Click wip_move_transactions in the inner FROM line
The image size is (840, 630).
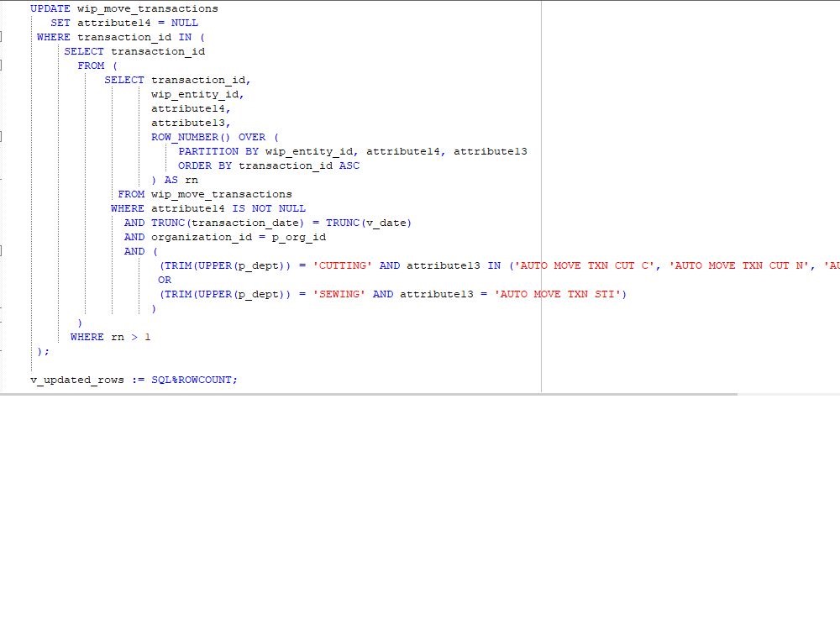coord(222,194)
